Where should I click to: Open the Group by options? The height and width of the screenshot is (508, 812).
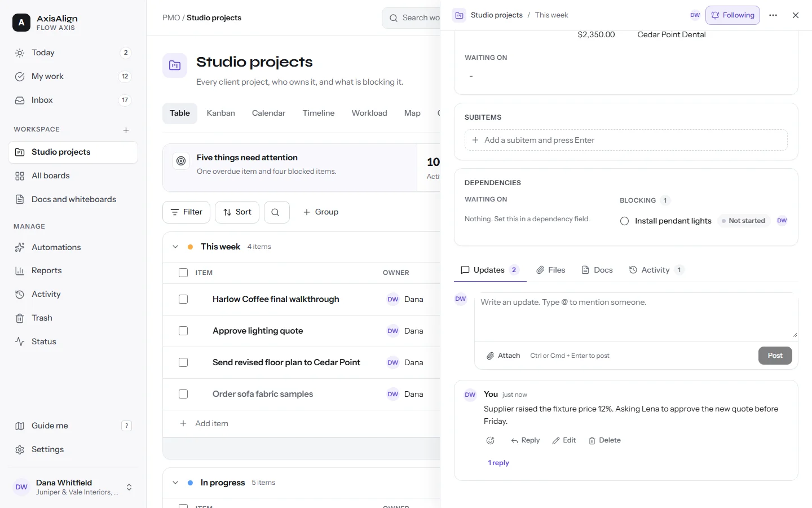(x=321, y=212)
